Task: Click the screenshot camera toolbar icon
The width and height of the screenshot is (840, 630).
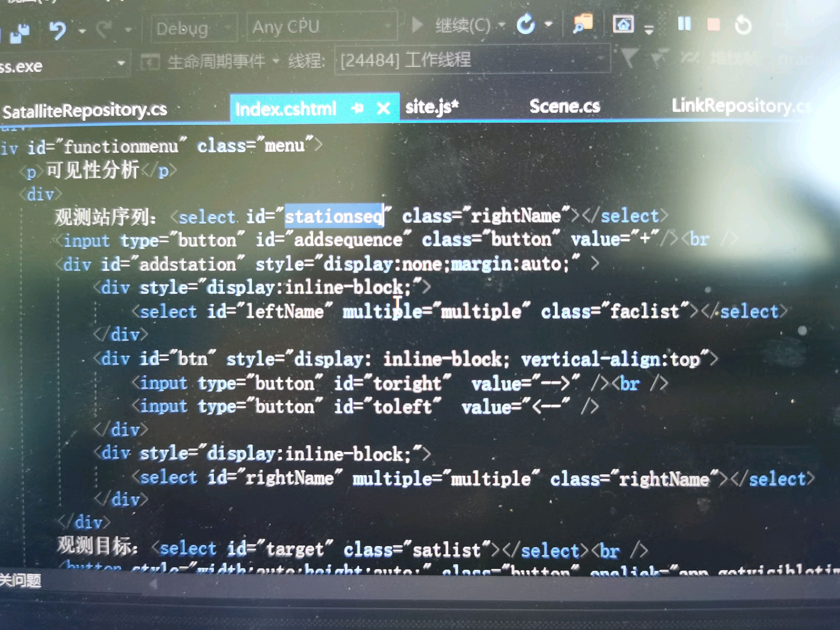Action: [x=623, y=24]
